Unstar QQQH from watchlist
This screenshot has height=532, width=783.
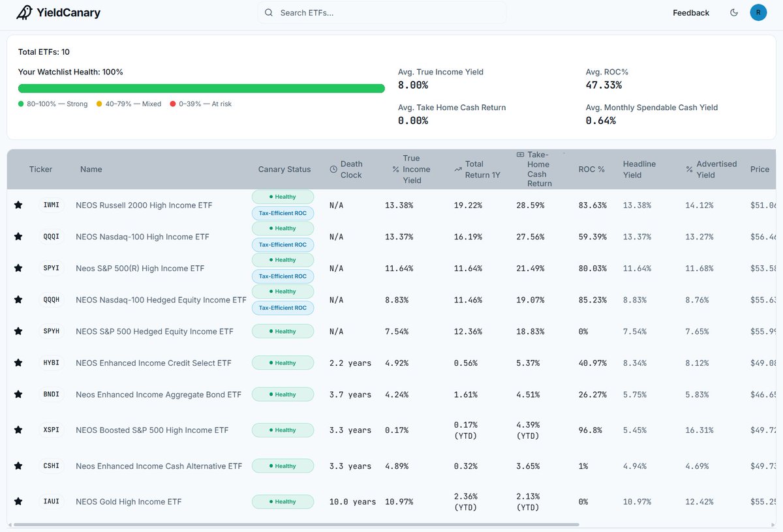18,300
